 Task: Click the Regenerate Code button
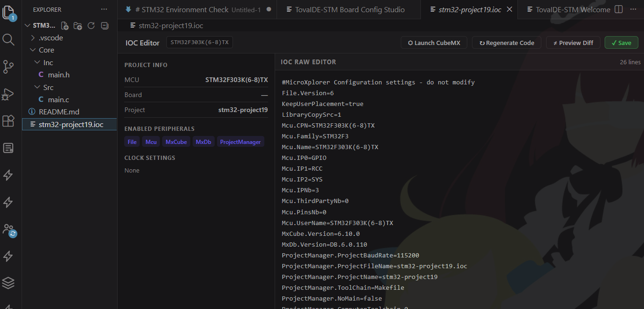506,43
